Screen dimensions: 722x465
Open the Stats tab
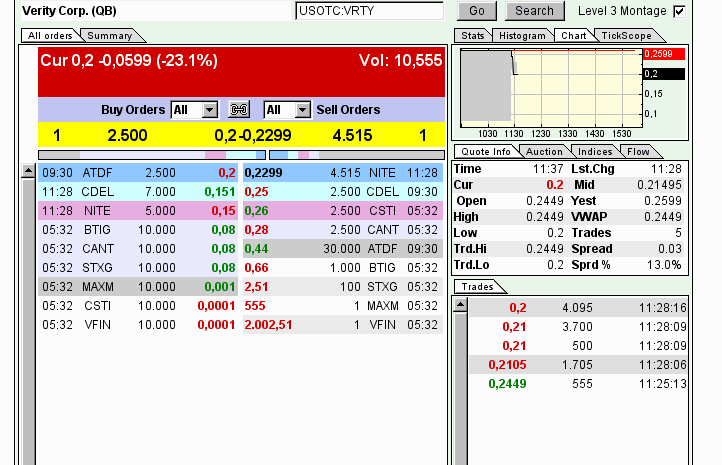(472, 35)
